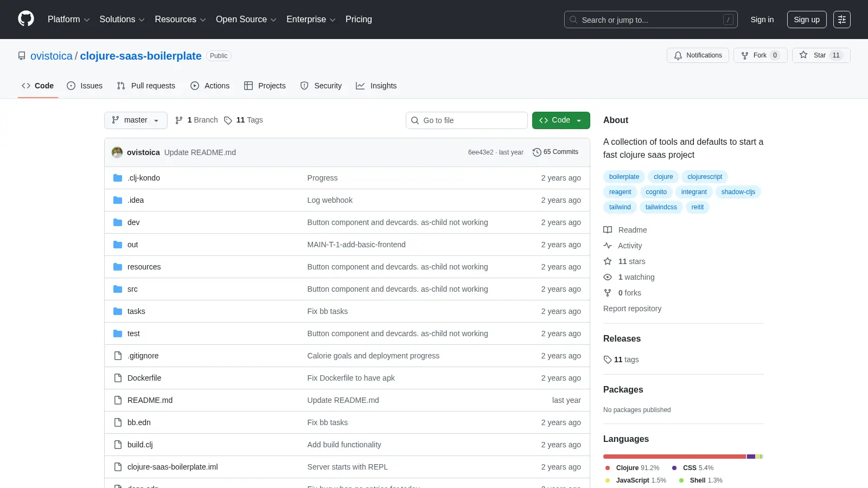Click the Activity pulse icon
Image resolution: width=868 pixels, height=488 pixels.
pyautogui.click(x=608, y=246)
